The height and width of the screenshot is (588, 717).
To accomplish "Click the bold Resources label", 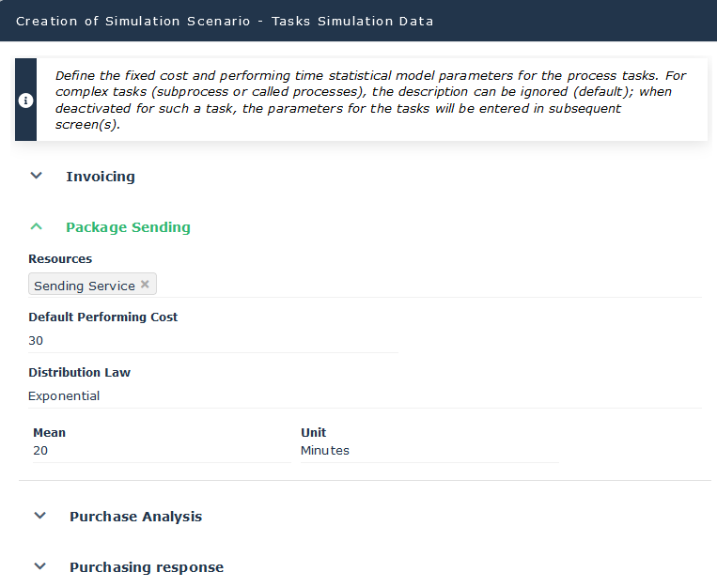I will click(60, 259).
